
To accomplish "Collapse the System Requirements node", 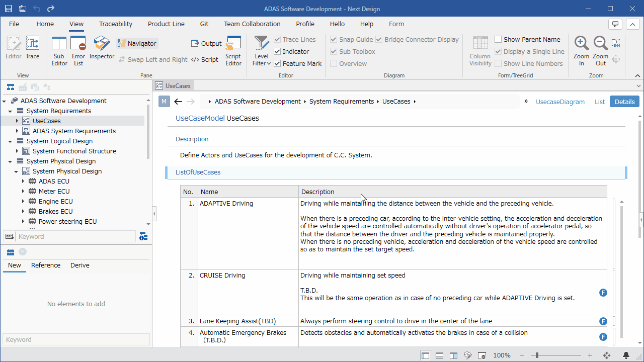I will point(10,111).
